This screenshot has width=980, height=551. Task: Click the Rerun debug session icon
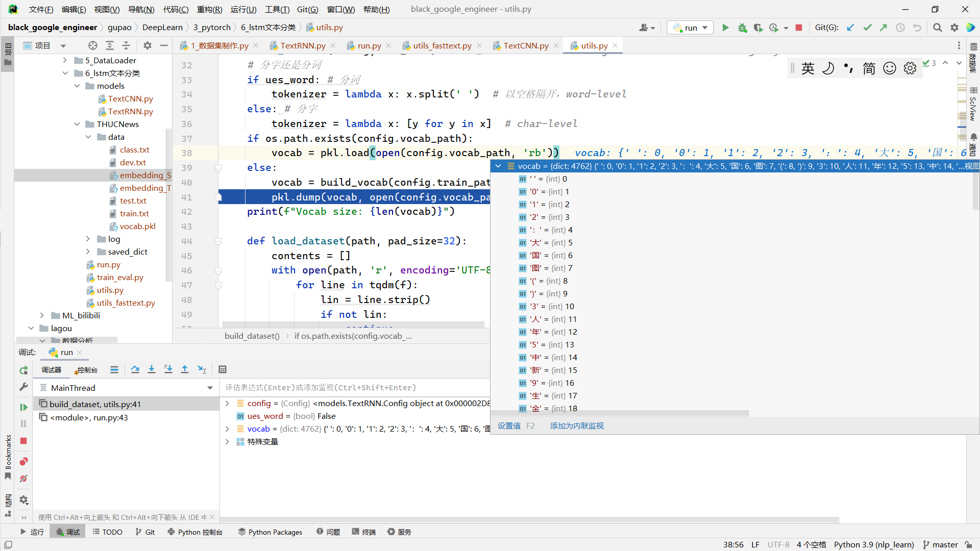(x=23, y=370)
